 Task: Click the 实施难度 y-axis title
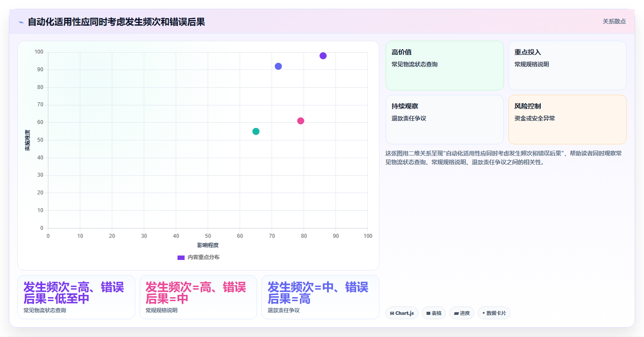click(27, 140)
